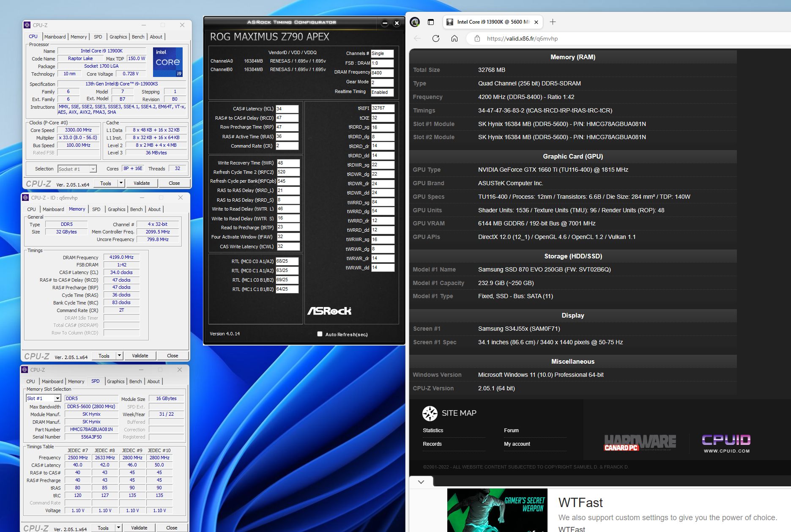Switch to the CPU tab in bottom SPD window
Image resolution: width=791 pixels, height=532 pixels.
click(x=31, y=381)
